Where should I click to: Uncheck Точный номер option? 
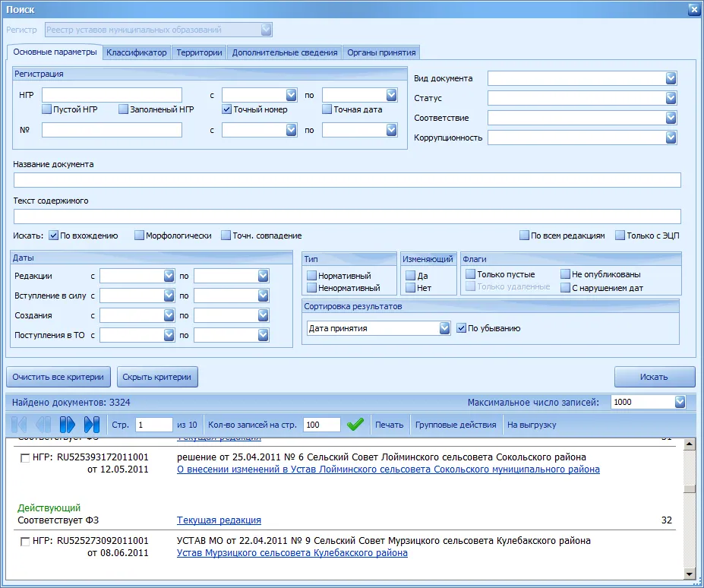click(227, 109)
